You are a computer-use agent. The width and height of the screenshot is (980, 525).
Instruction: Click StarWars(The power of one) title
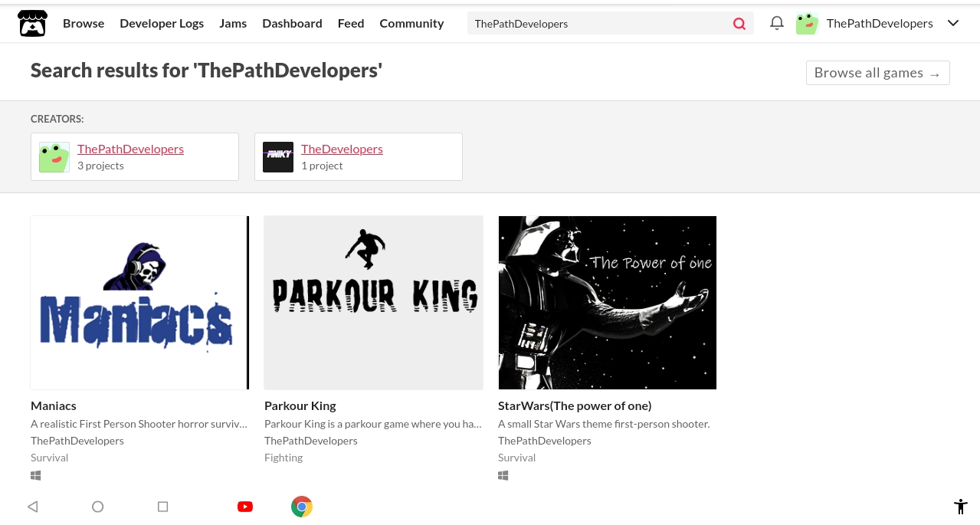pos(575,405)
